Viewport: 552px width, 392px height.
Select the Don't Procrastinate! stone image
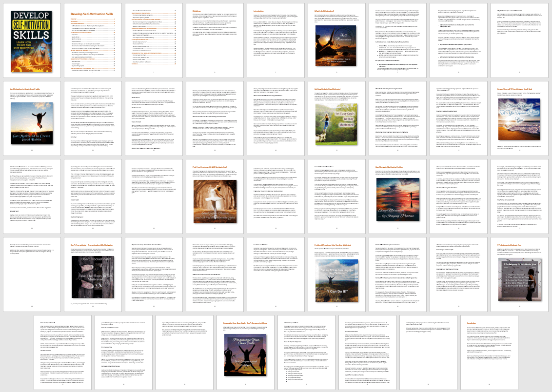click(93, 276)
